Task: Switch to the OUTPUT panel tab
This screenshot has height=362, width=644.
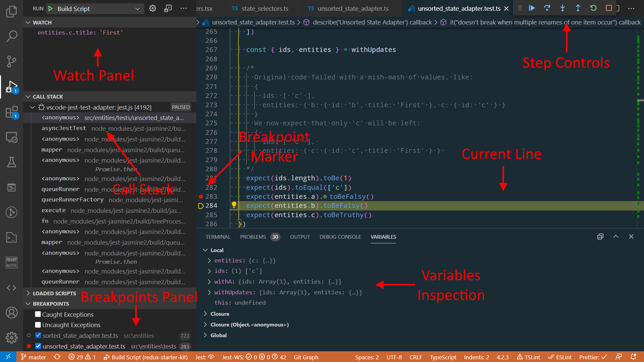Action: click(300, 237)
